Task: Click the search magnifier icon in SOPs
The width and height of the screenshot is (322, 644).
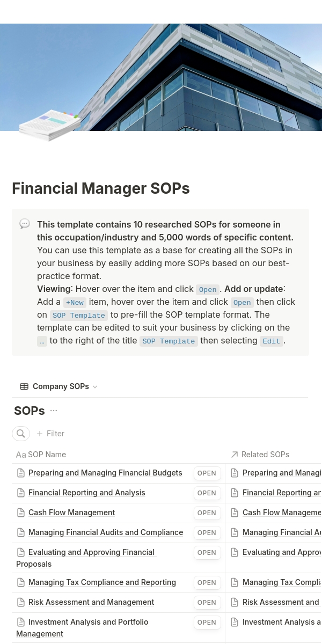Action: [21, 434]
